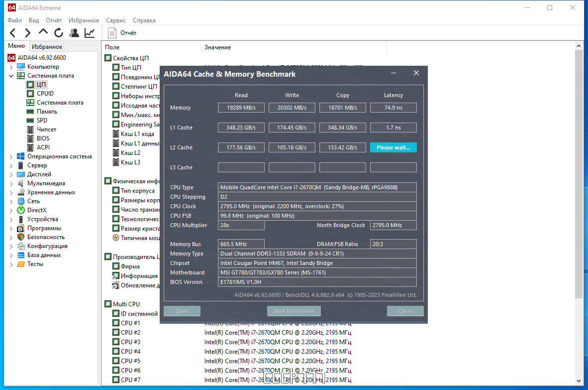Click the Отчёт report toolbar button

[x=122, y=33]
